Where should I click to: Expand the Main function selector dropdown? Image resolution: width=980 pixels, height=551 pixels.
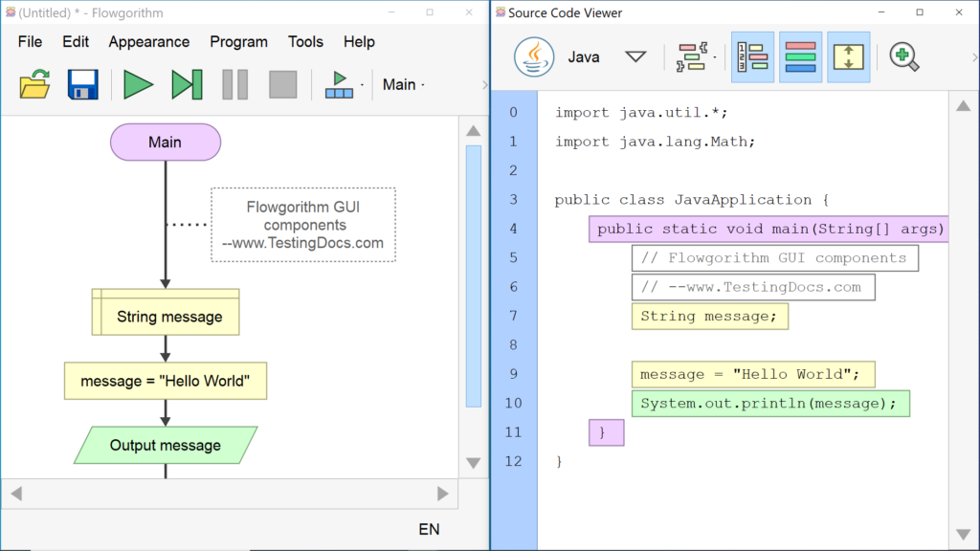[x=403, y=84]
